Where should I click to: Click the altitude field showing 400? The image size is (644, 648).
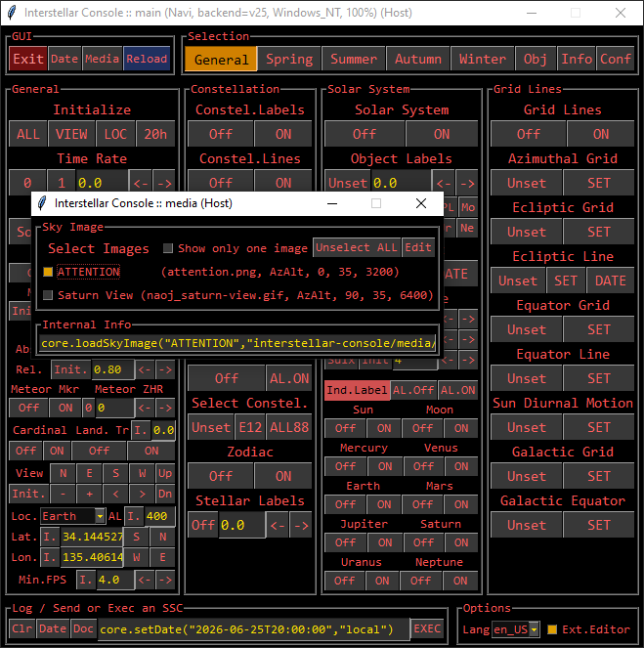tap(159, 516)
